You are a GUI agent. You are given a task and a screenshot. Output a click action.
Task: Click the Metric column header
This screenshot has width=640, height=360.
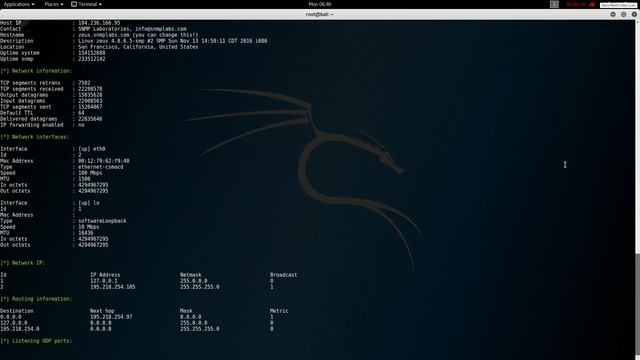point(279,311)
